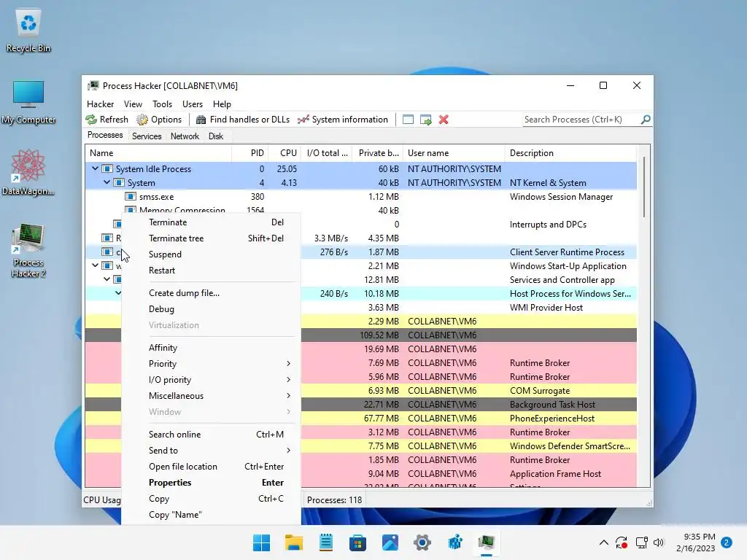Image resolution: width=747 pixels, height=560 pixels.
Task: Select Affinity from the context menu
Action: [x=211, y=348]
